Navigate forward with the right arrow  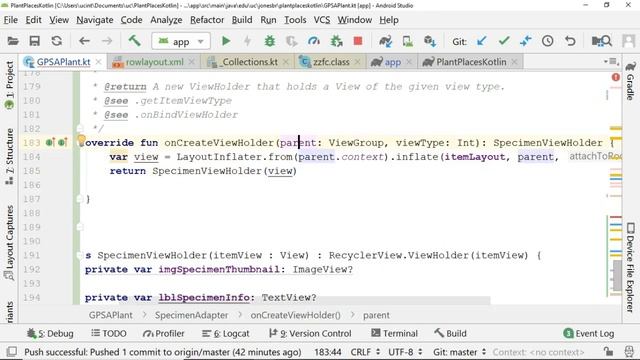107,41
